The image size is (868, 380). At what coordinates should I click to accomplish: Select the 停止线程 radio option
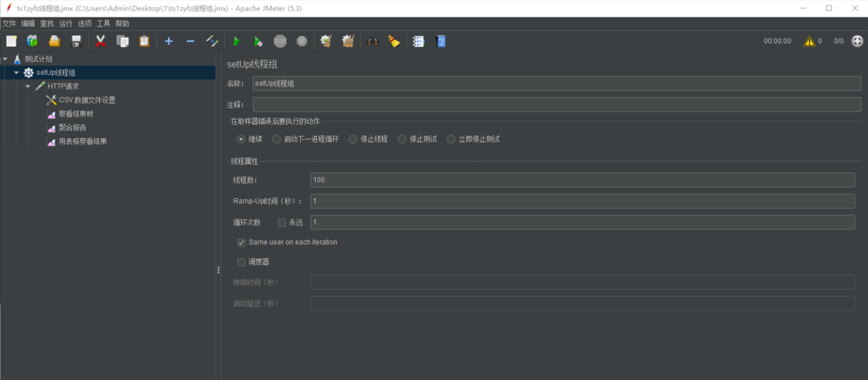tap(353, 139)
